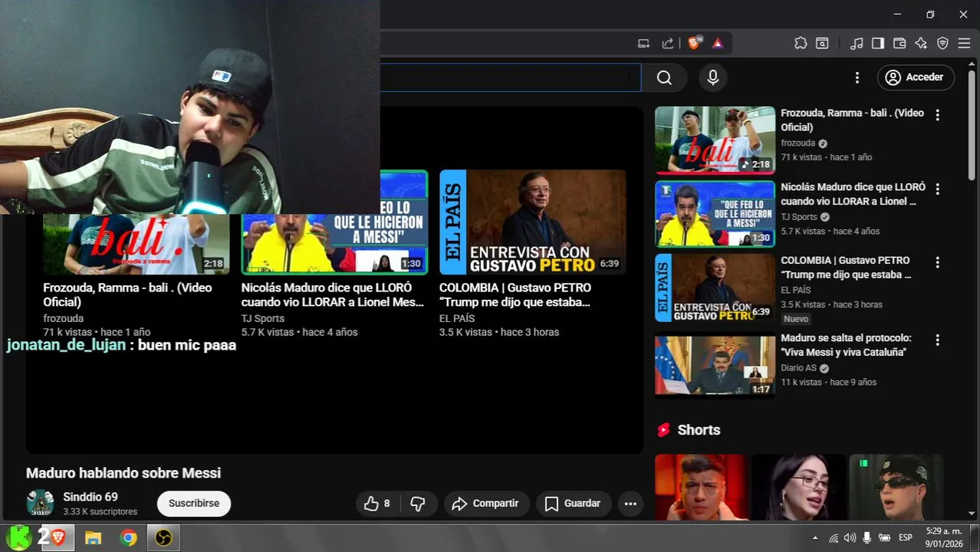
Task: Click the battery tray icon
Action: [884, 537]
